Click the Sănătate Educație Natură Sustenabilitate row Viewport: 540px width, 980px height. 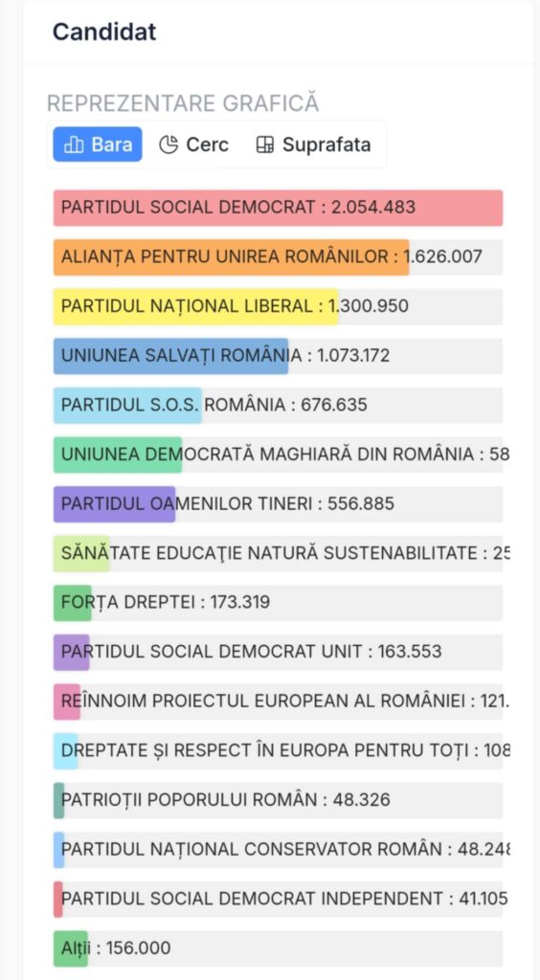[x=278, y=554]
